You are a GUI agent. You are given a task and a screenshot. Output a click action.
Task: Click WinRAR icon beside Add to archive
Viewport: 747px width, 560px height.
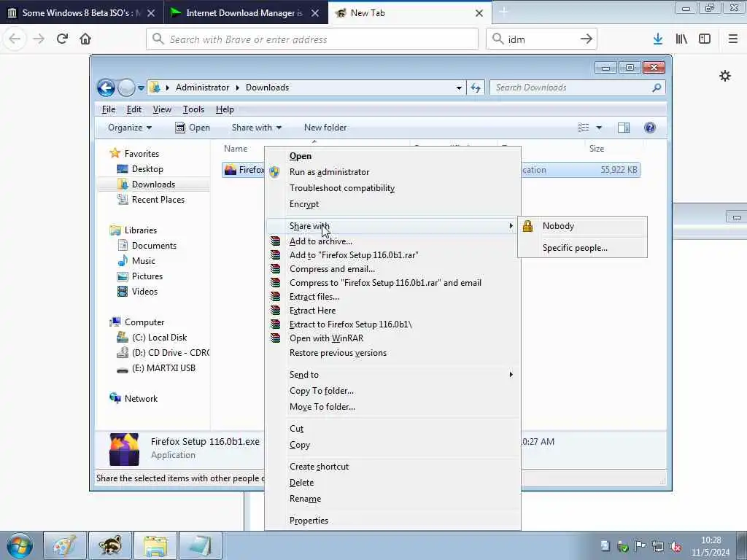[x=275, y=241]
